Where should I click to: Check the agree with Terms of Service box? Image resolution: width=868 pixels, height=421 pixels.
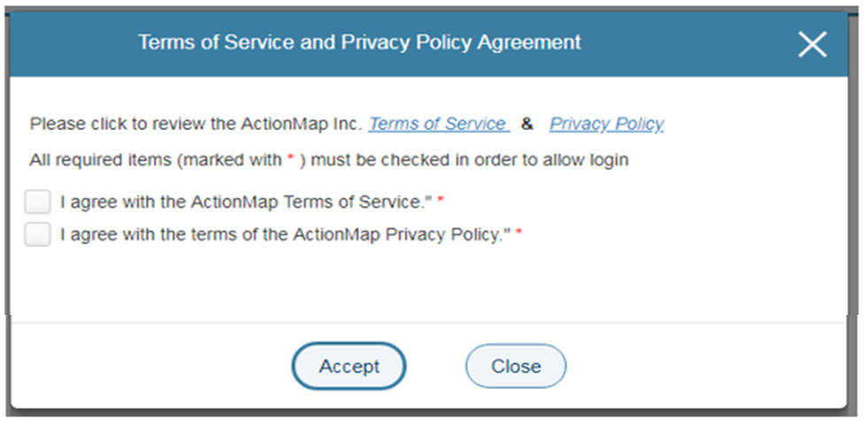[x=38, y=202]
